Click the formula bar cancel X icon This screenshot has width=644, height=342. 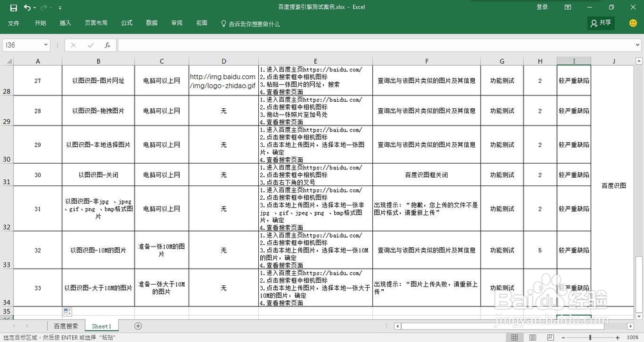[73, 45]
